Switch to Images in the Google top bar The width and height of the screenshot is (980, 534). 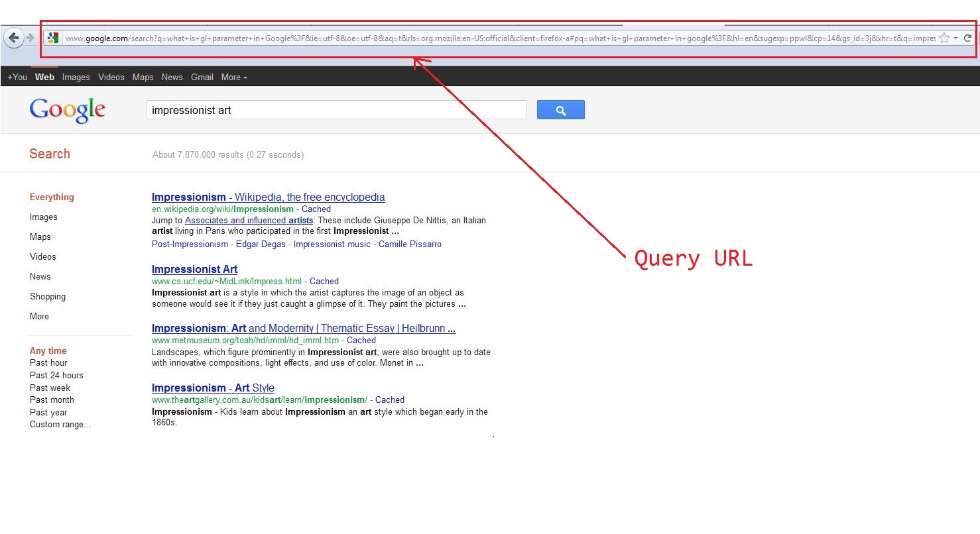click(x=76, y=78)
